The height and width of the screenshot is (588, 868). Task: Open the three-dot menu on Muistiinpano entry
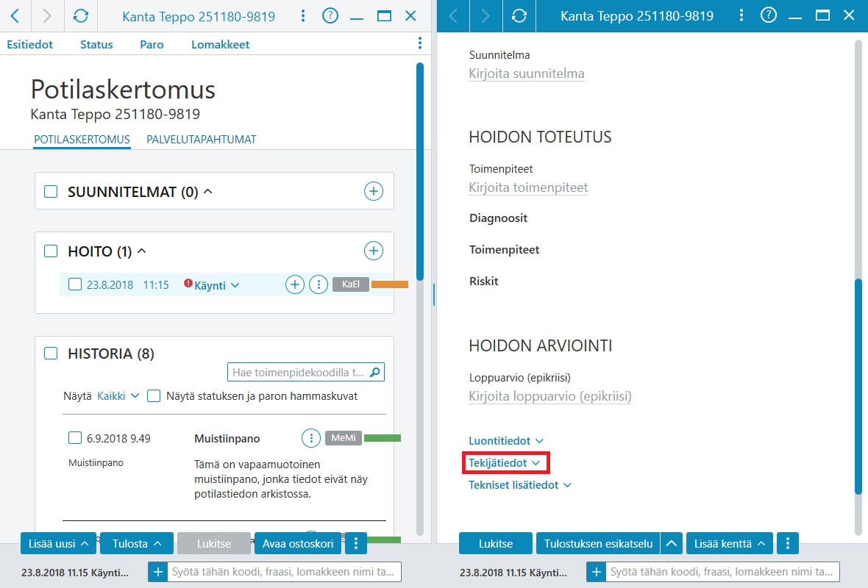pyautogui.click(x=311, y=438)
